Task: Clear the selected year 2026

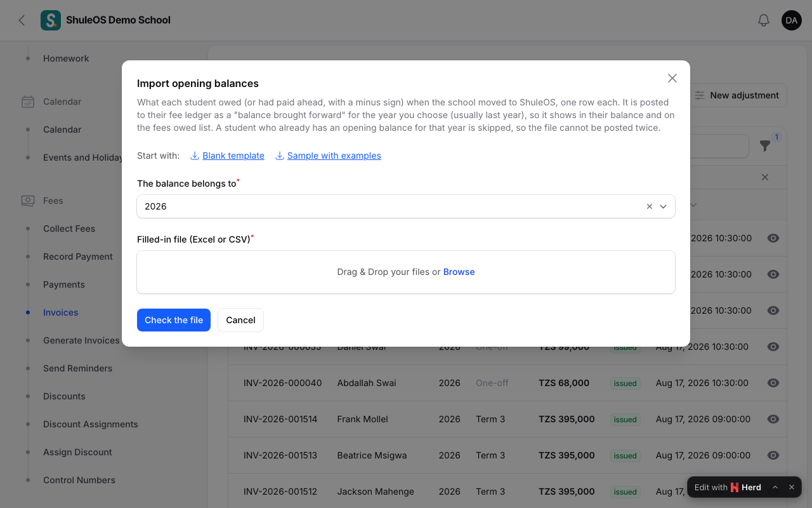Action: [x=650, y=206]
